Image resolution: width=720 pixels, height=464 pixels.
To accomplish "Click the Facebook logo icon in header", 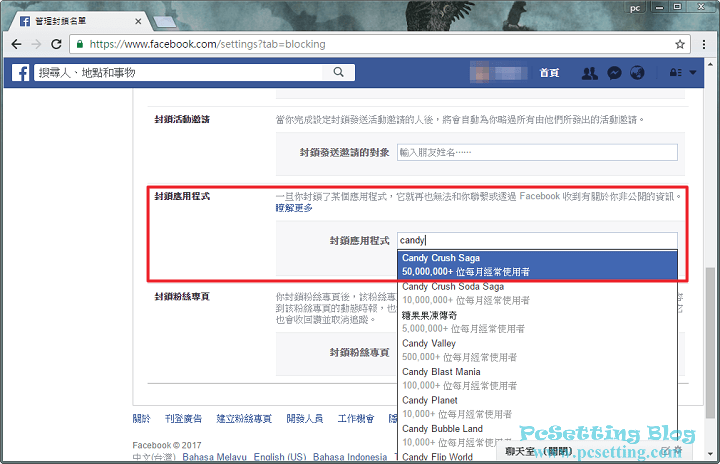I will (x=20, y=73).
